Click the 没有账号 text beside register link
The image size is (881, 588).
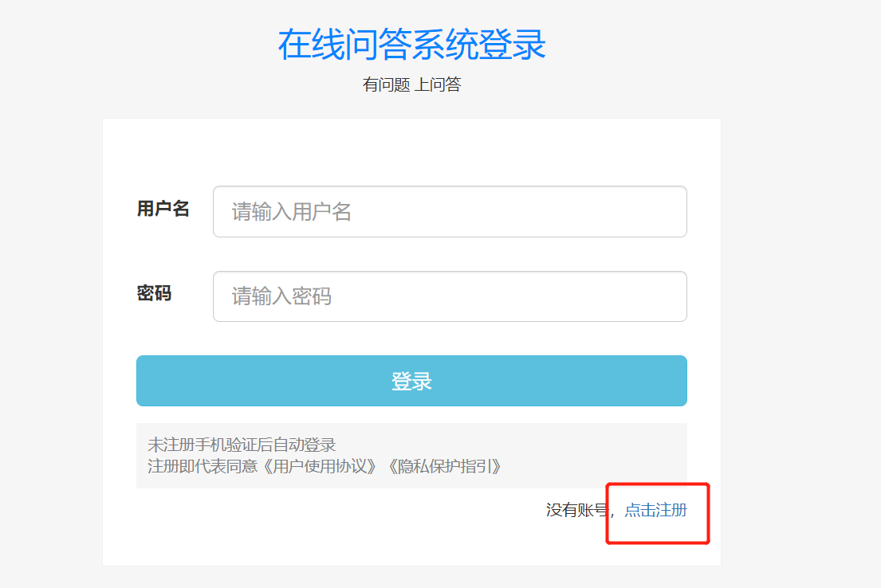click(576, 510)
